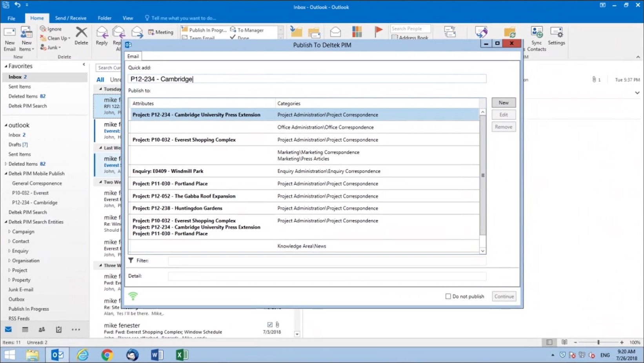Click the Sync Contacts icon

click(537, 33)
